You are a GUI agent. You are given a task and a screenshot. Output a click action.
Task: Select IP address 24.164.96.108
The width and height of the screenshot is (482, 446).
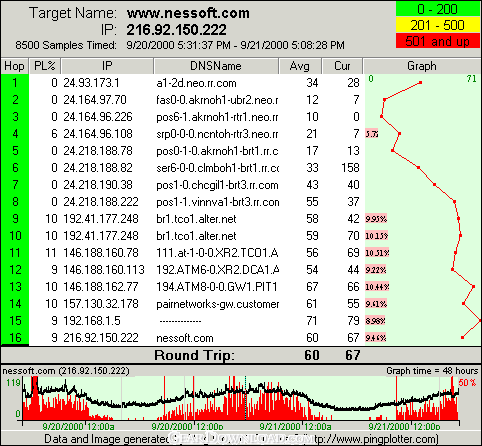point(98,134)
